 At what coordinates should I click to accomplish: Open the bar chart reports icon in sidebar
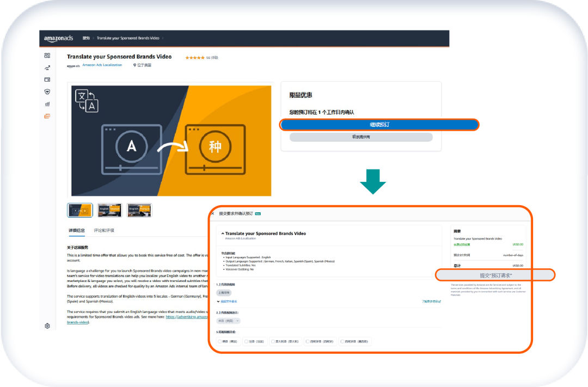click(x=47, y=104)
